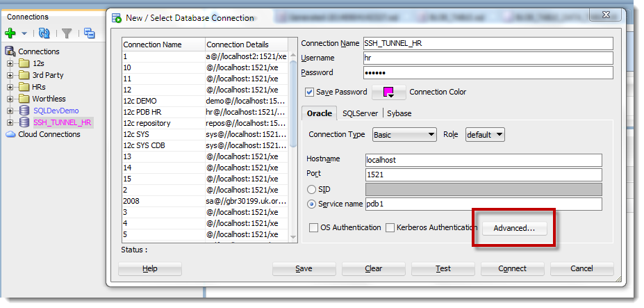Select the 2008 connection row
This screenshot has height=308, width=644.
[205, 201]
